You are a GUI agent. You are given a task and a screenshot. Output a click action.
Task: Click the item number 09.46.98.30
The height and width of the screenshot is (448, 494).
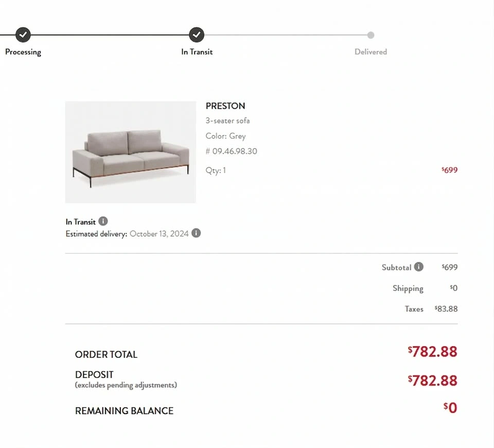coord(232,151)
